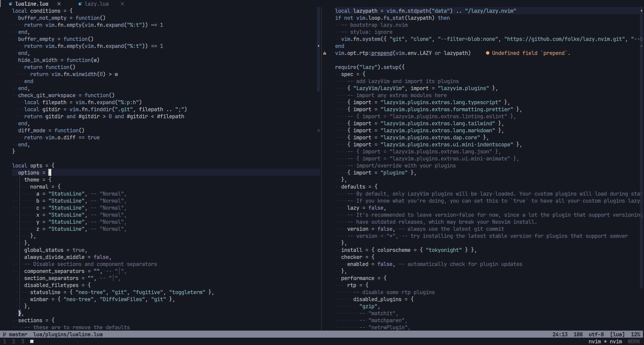
Task: Click the lang.tailwind import line
Action: tap(426, 123)
